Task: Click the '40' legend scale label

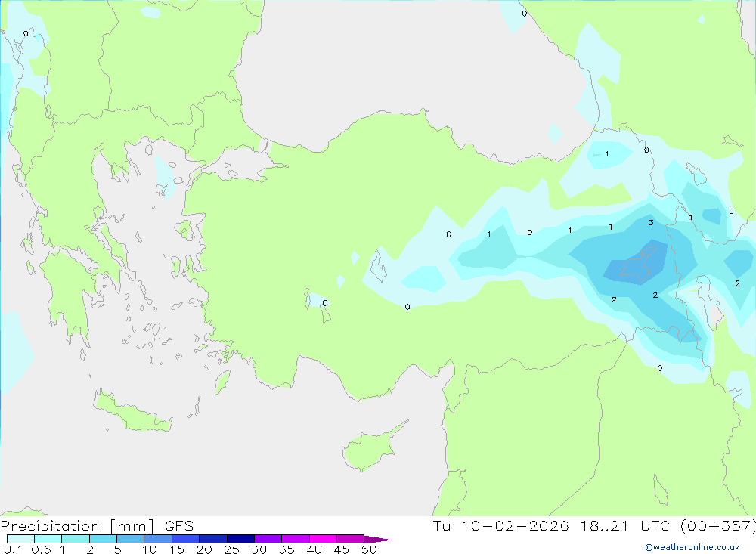Action: pyautogui.click(x=314, y=549)
